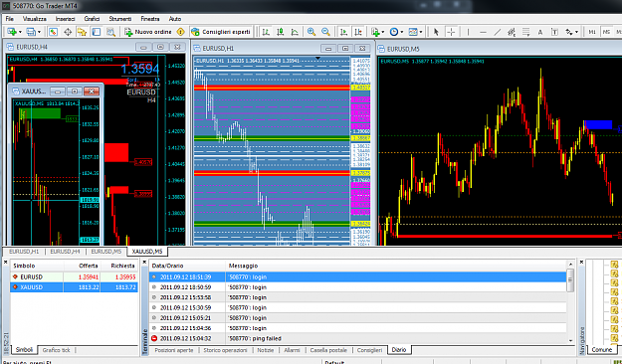Click the EURUSD,H1 chart window title icon

pos(197,49)
